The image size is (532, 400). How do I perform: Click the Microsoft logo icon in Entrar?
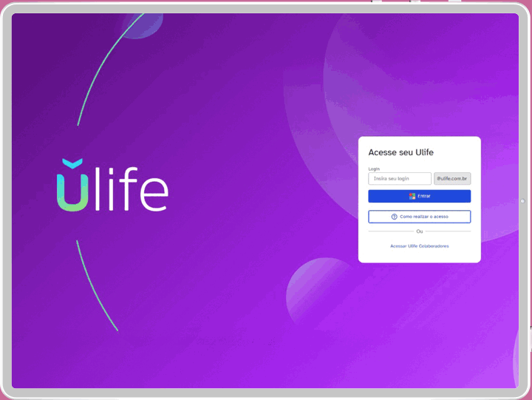(412, 196)
